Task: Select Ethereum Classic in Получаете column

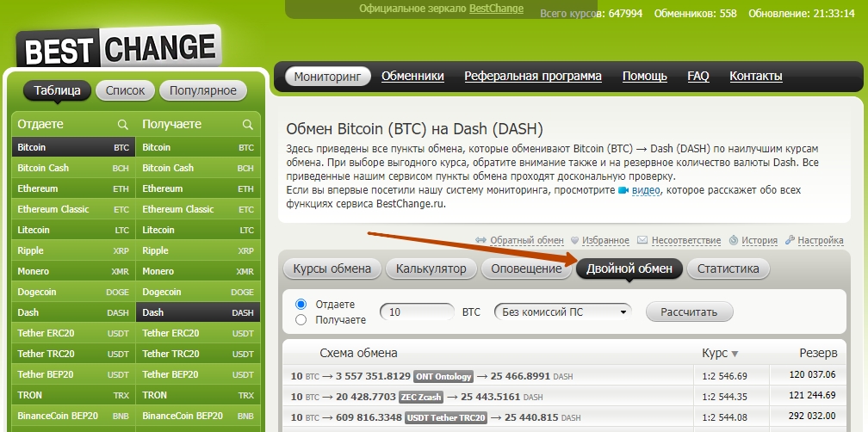Action: coord(198,209)
